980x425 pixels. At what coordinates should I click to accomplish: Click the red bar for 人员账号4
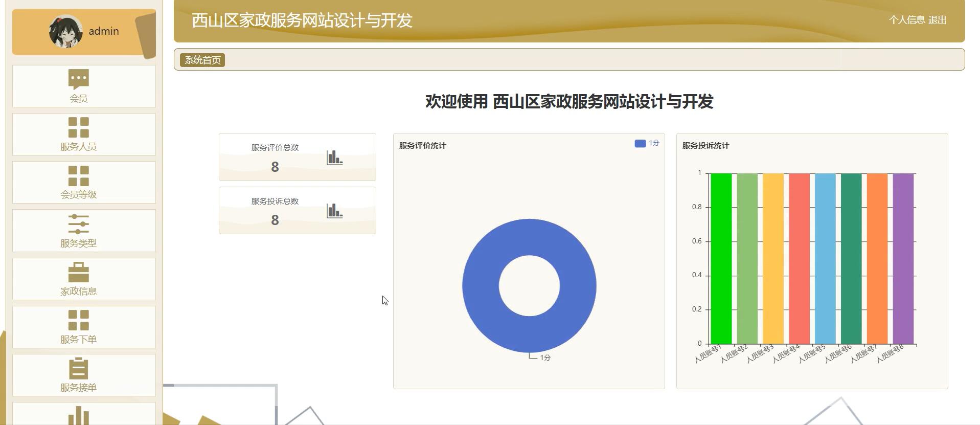(x=800, y=259)
